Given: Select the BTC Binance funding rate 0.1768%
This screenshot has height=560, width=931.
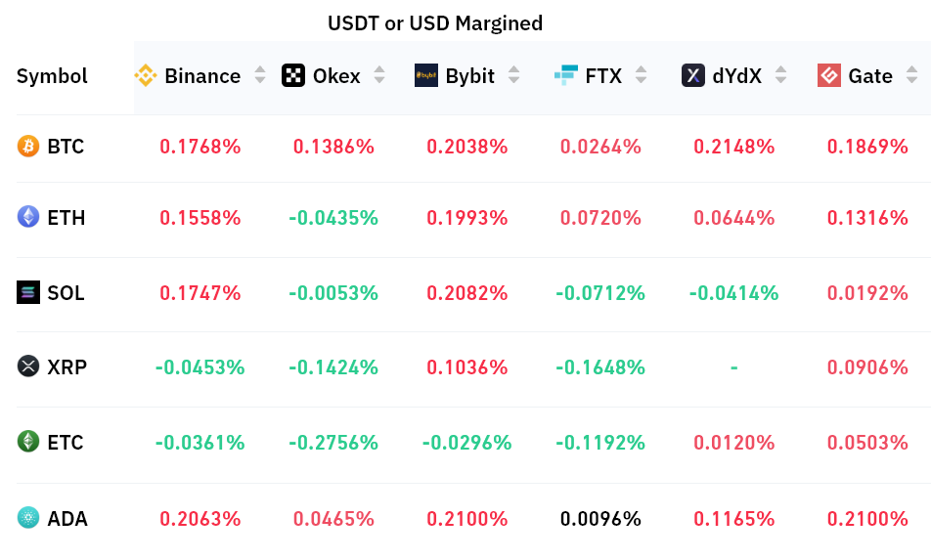Looking at the screenshot, I should 200,147.
